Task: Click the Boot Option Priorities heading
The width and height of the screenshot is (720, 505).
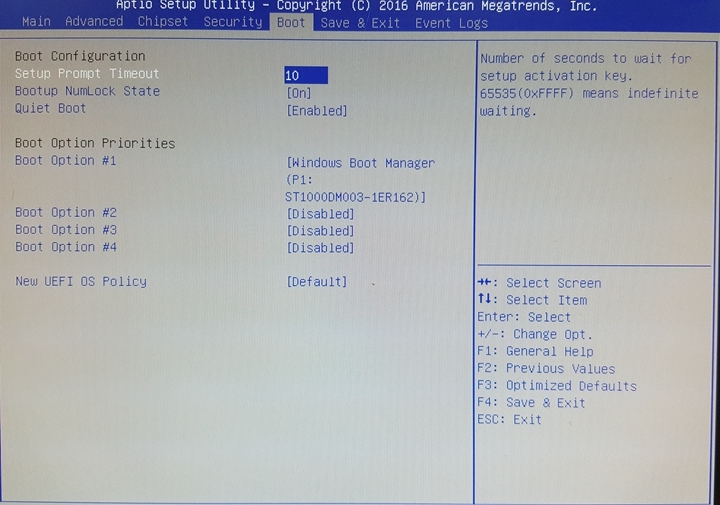Action: (x=95, y=143)
